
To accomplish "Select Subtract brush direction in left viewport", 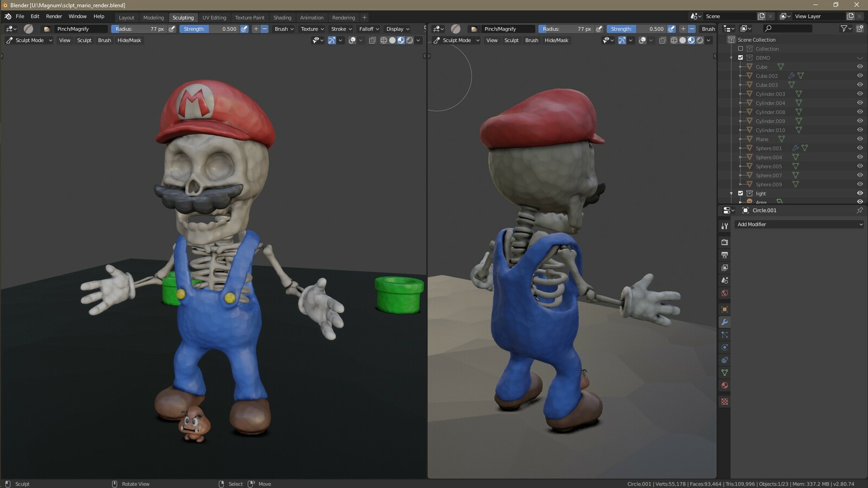I will coord(265,29).
